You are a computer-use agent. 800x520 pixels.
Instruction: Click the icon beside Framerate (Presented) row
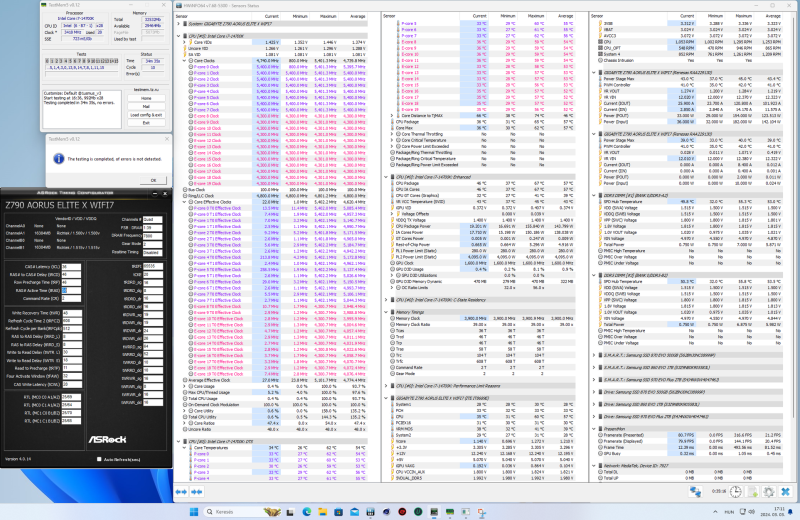(x=600, y=435)
